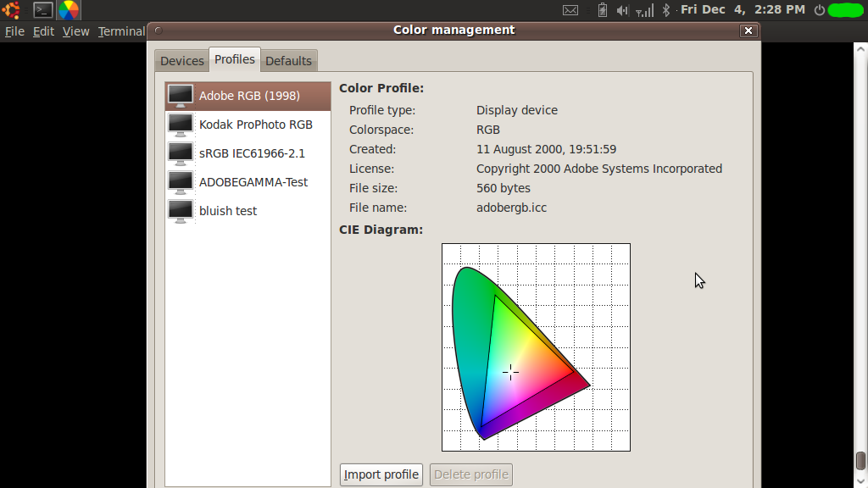Click the power session icon
This screenshot has width=868, height=488.
[820, 10]
